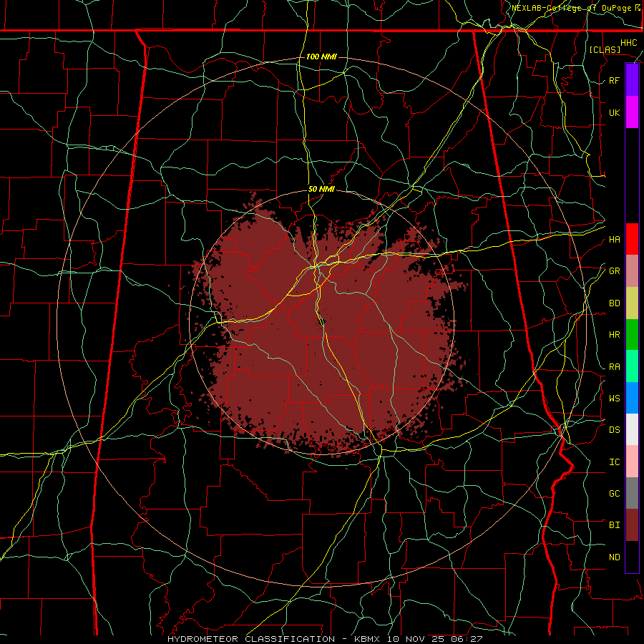Click the magenta UK legend color swatch

point(632,112)
